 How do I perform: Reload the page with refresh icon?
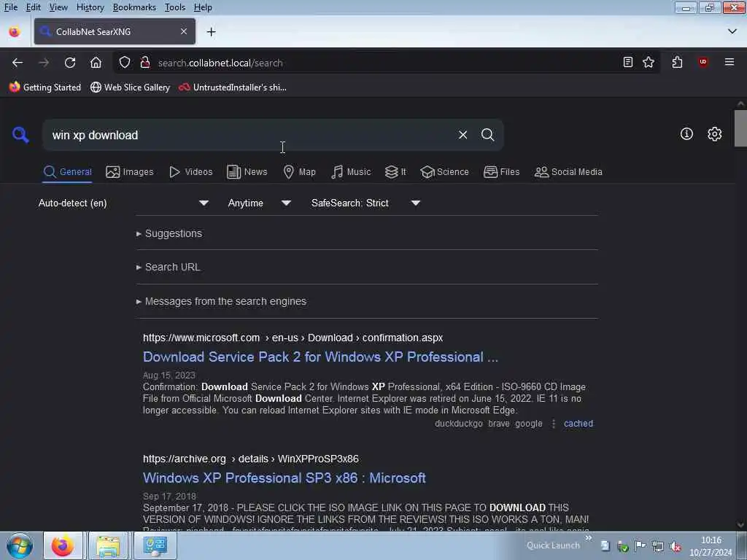click(x=70, y=63)
